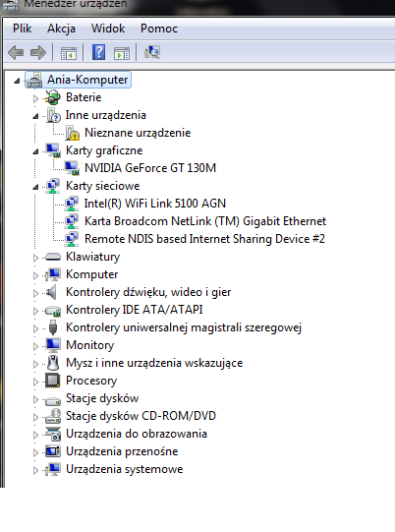Image resolution: width=395 pixels, height=532 pixels.
Task: Collapse the Inne urządzenia node
Action: point(35,116)
